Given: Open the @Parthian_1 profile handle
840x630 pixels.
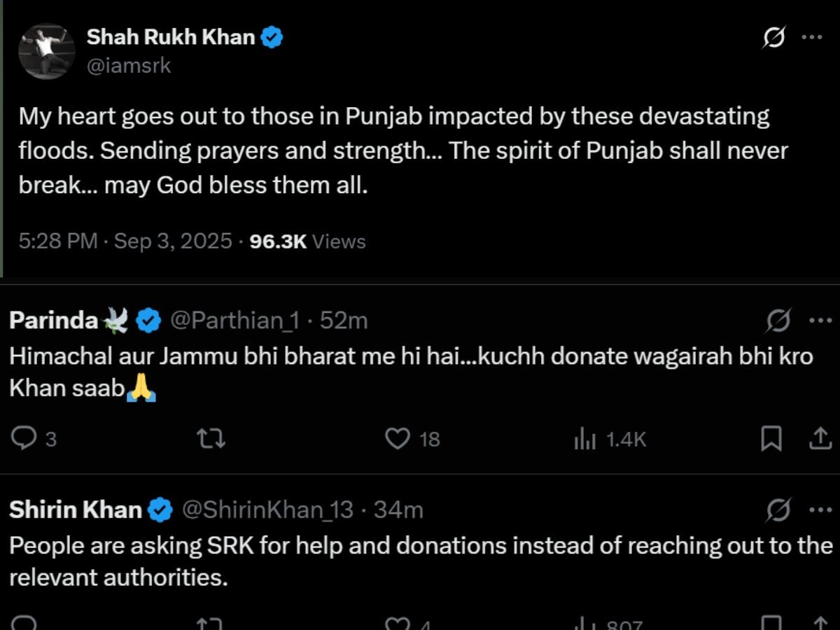Looking at the screenshot, I should tap(234, 321).
